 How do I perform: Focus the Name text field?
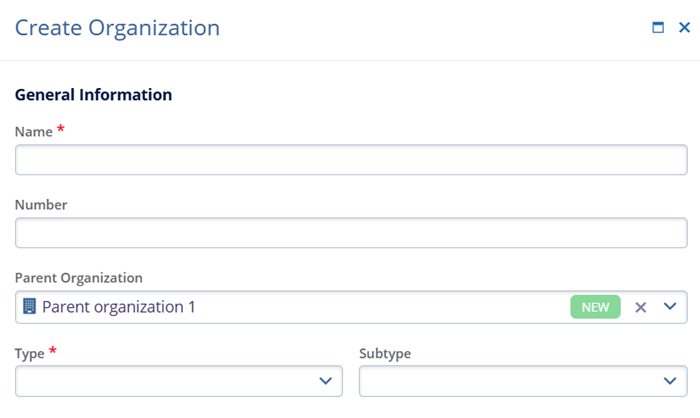coord(350,160)
